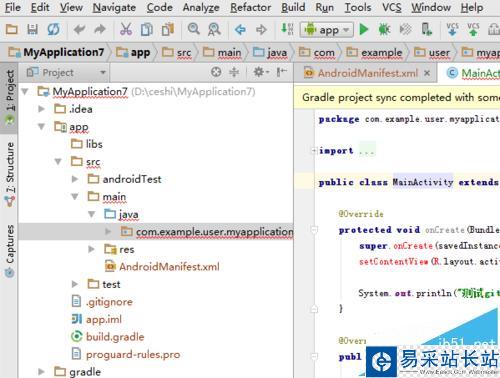This screenshot has width=500, height=378.
Task: Click Attach debugger to process icon
Action: pyautogui.click(x=426, y=29)
